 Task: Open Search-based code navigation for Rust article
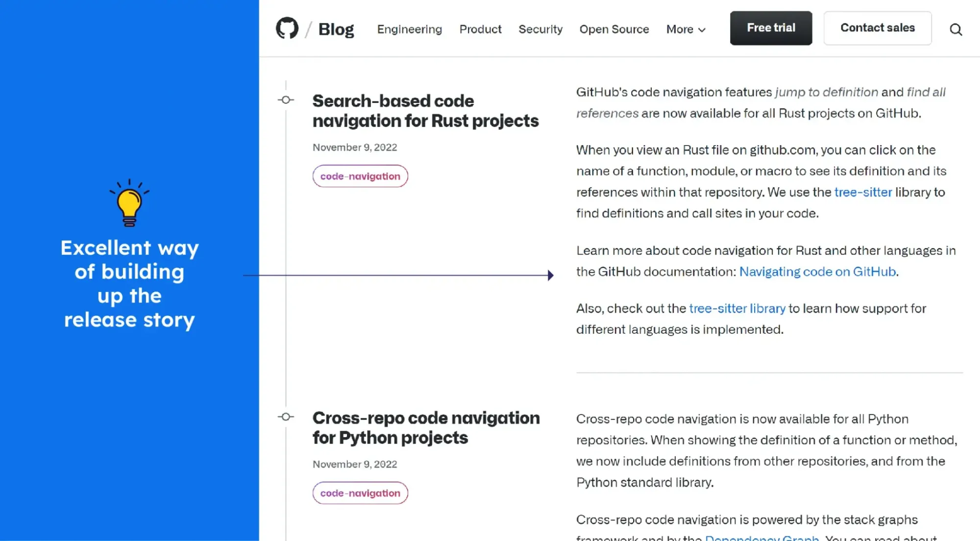(x=425, y=111)
